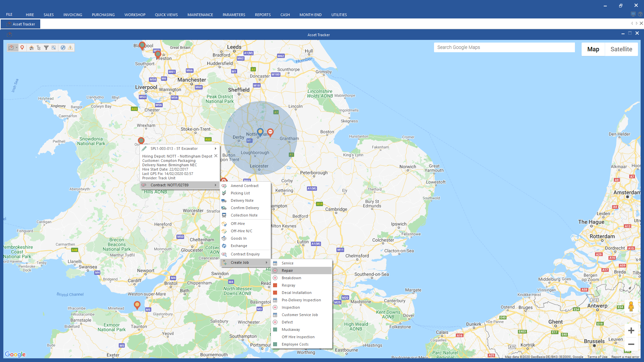Viewport: 644px width, 362px height.
Task: Click the monitor icon beside help
Action: [x=633, y=14]
